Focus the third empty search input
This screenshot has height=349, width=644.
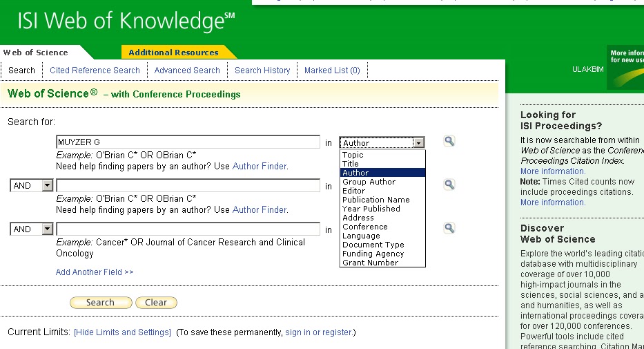(188, 229)
